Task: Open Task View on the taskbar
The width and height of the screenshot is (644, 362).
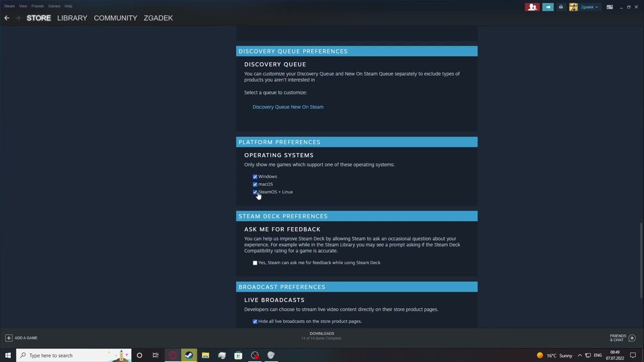Action: pos(155,355)
